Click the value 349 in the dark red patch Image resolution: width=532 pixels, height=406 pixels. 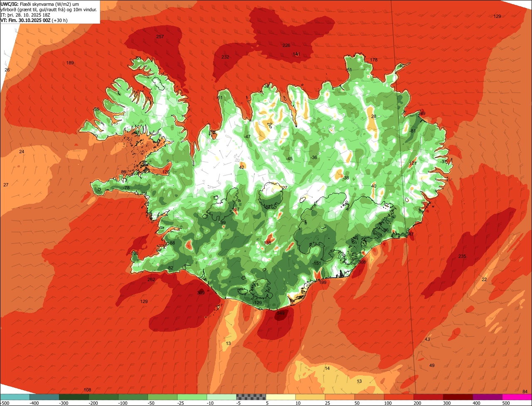point(281,313)
